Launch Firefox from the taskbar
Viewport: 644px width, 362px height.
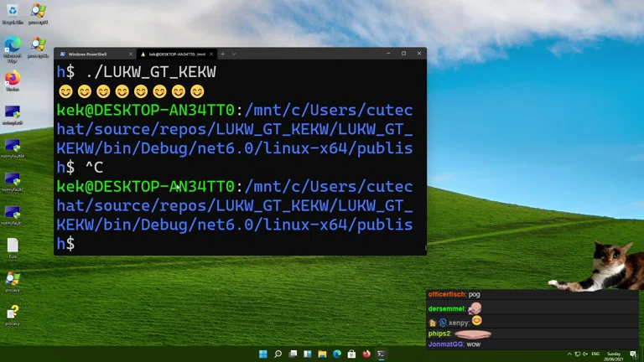coord(366,354)
